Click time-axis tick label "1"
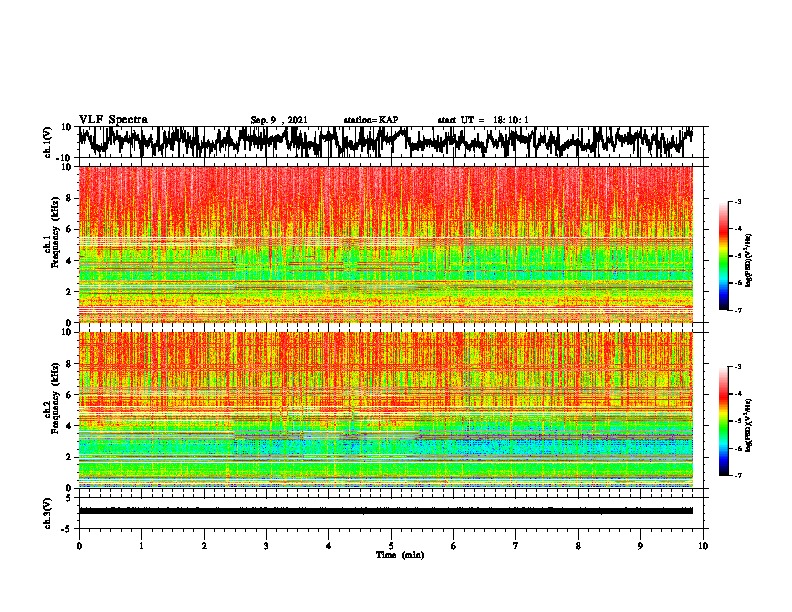 pyautogui.click(x=141, y=546)
